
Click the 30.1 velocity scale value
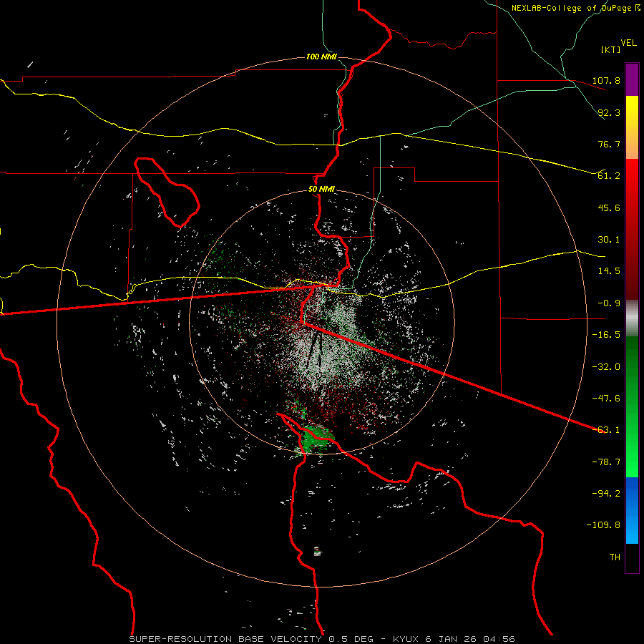[609, 239]
